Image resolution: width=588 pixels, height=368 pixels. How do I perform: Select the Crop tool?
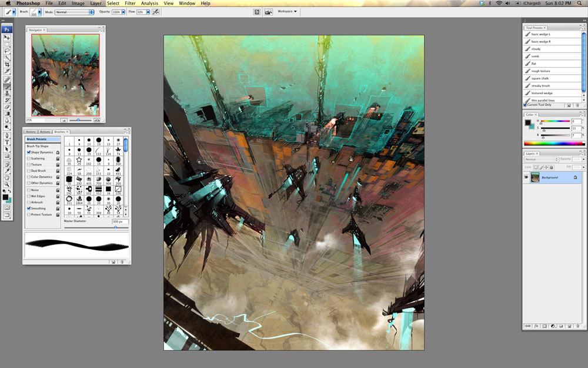[x=6, y=64]
